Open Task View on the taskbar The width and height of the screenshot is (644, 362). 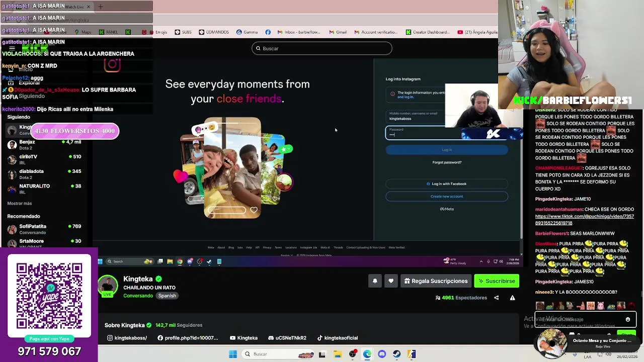pyautogui.click(x=322, y=354)
